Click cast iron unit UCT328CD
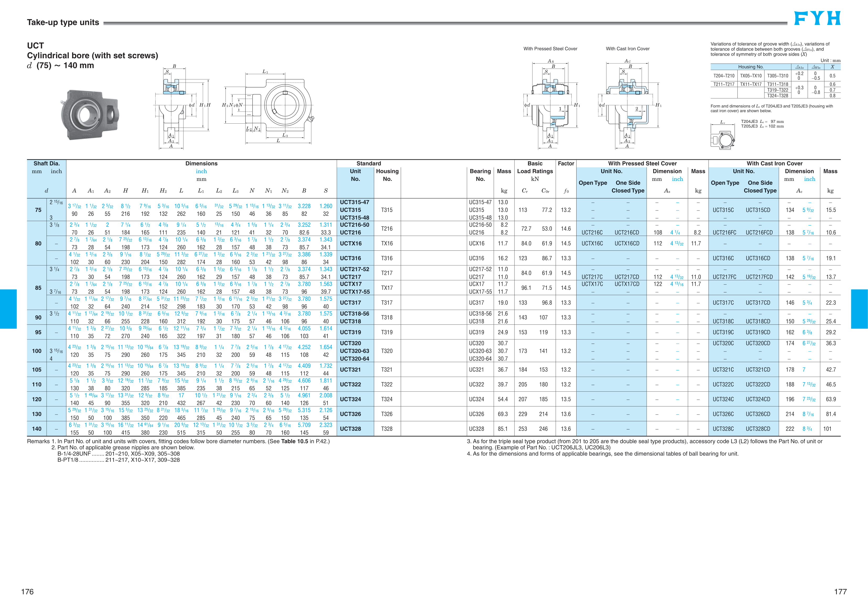The width and height of the screenshot is (868, 614). (x=758, y=429)
